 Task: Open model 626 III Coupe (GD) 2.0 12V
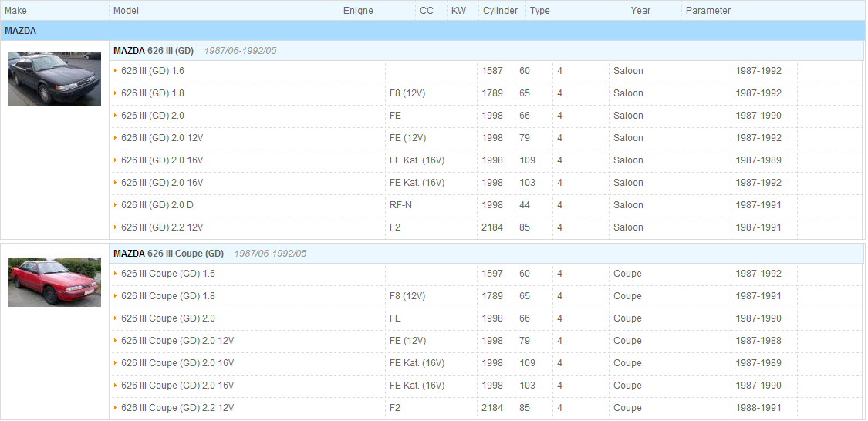click(177, 341)
